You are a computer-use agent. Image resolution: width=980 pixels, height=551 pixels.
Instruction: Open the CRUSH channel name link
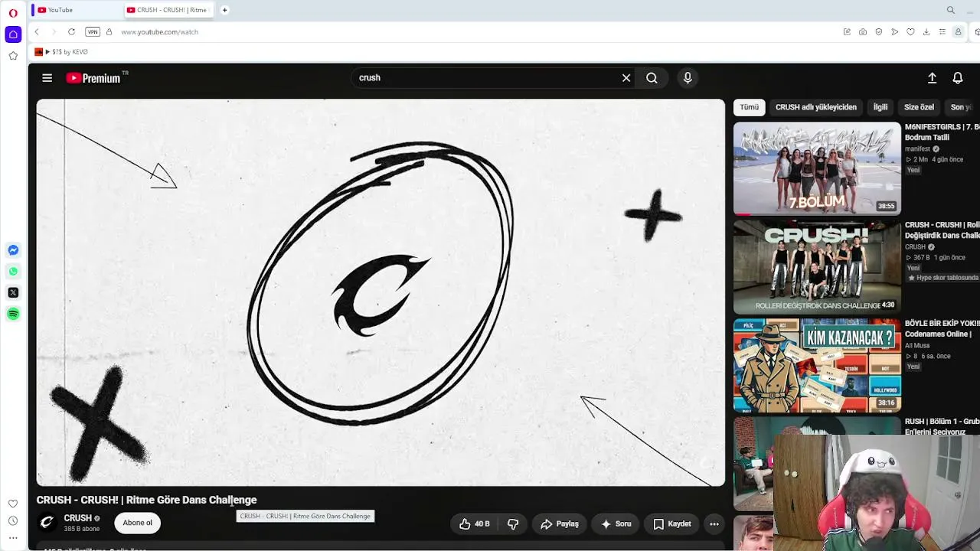click(x=77, y=518)
